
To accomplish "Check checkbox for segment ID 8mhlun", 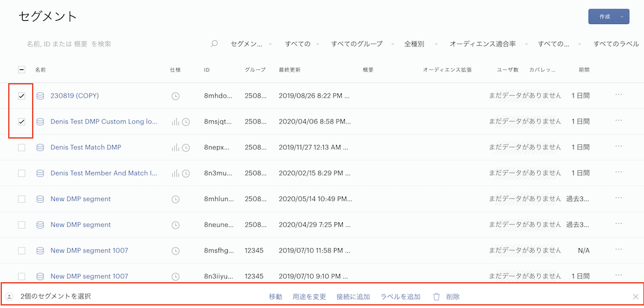I will 22,199.
